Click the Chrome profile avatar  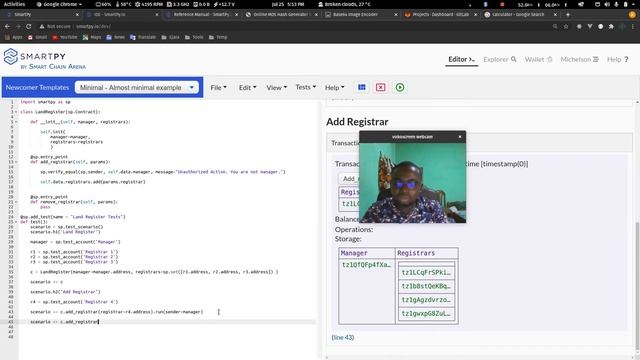[x=622, y=26]
